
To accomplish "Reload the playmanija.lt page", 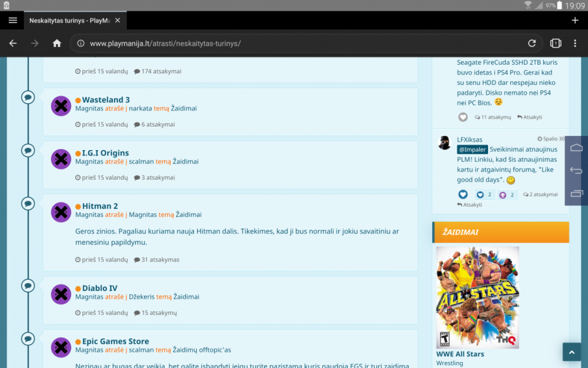I will [x=532, y=43].
